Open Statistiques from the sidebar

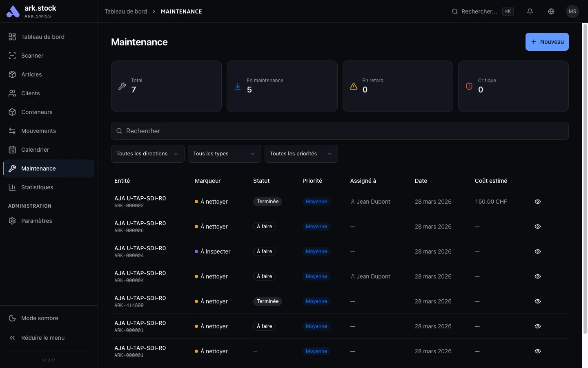37,187
